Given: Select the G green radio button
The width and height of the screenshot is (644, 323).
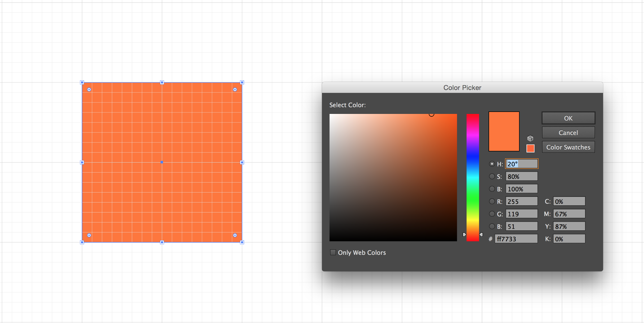Looking at the screenshot, I should tap(492, 214).
